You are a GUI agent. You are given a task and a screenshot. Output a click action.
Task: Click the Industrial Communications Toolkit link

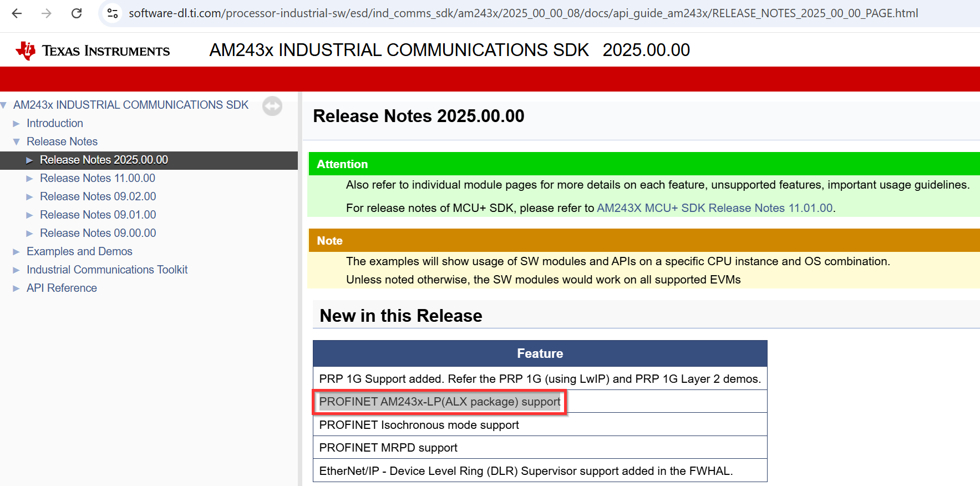(107, 270)
